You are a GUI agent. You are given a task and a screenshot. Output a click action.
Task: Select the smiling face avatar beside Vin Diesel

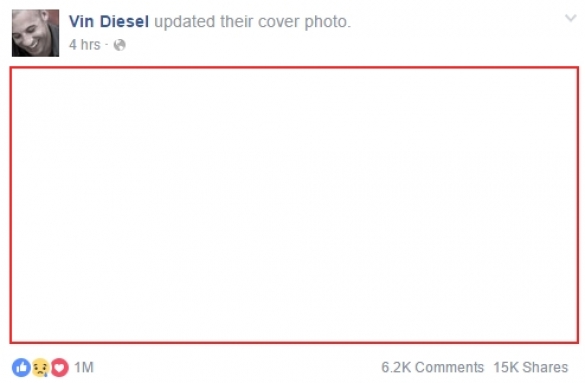click(35, 33)
